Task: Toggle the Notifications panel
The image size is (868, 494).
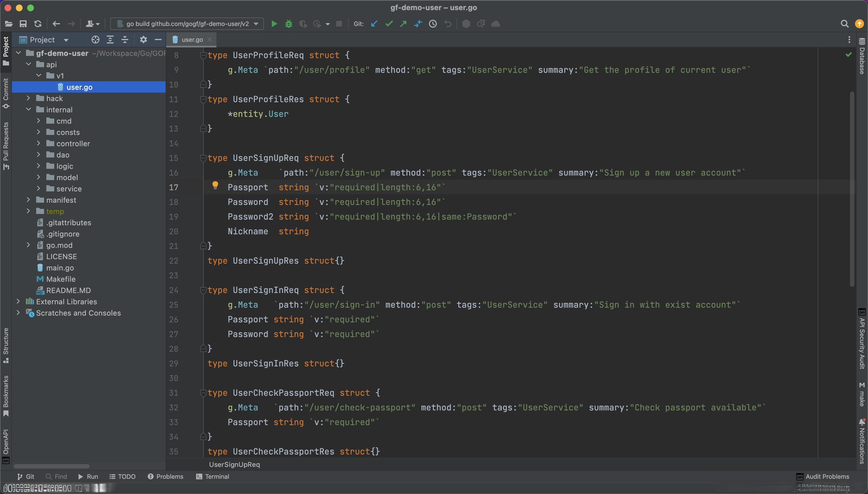Action: [862, 441]
